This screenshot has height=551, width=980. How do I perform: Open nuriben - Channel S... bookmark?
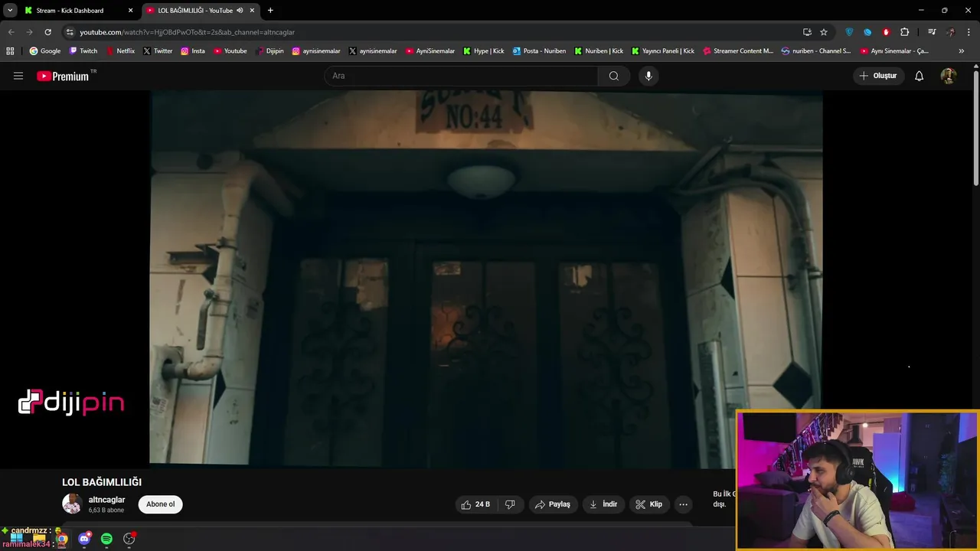[816, 51]
